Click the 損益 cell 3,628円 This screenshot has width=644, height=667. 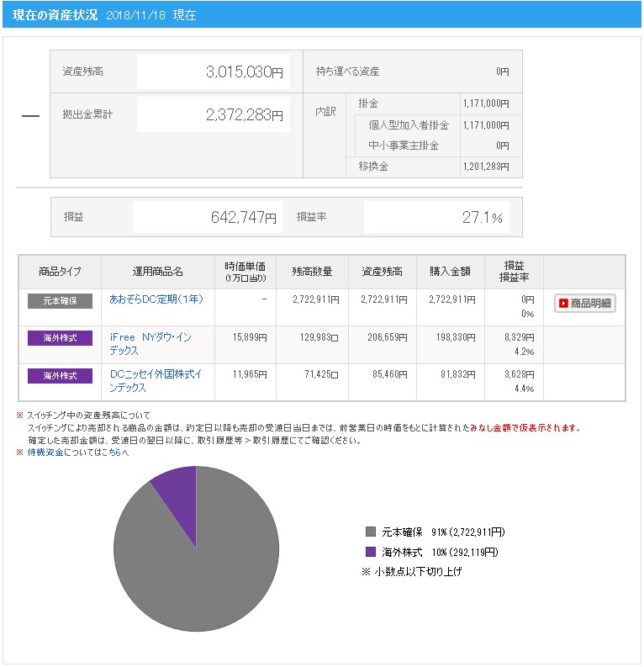tap(520, 374)
